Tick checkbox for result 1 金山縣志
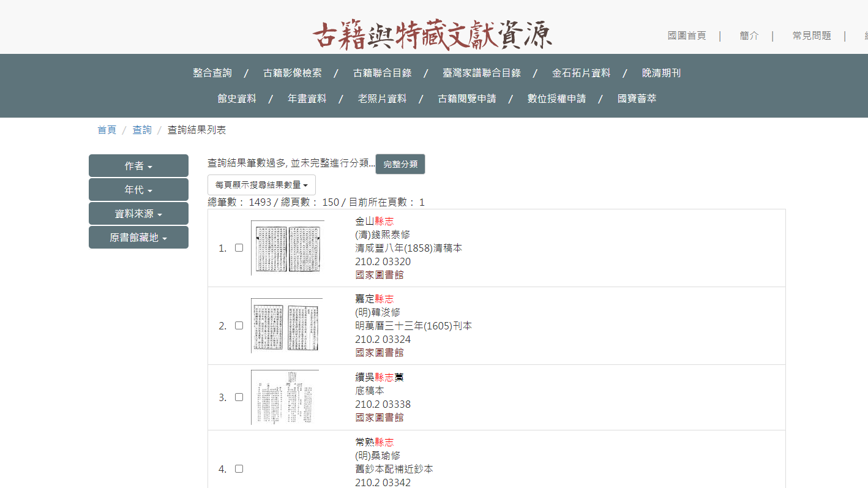The image size is (868, 488). pos(239,248)
